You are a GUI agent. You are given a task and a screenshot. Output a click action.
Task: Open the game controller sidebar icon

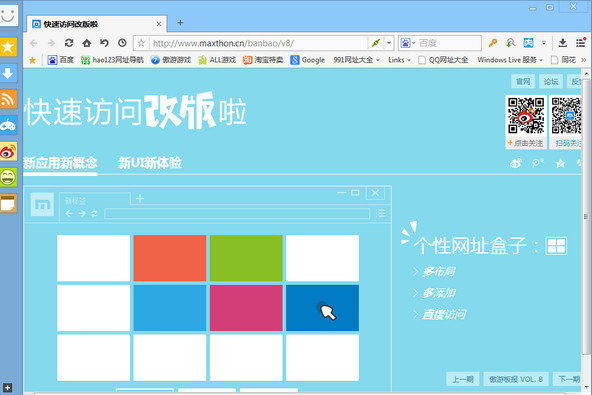[8, 125]
